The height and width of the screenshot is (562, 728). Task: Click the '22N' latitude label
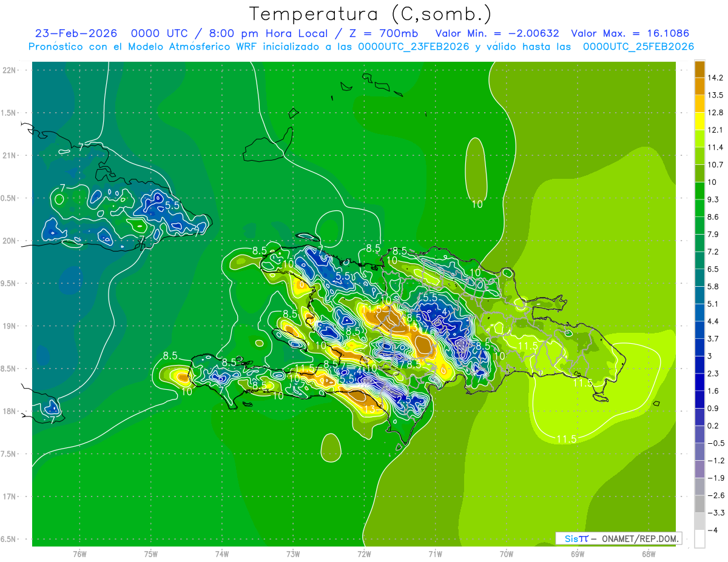coord(10,70)
